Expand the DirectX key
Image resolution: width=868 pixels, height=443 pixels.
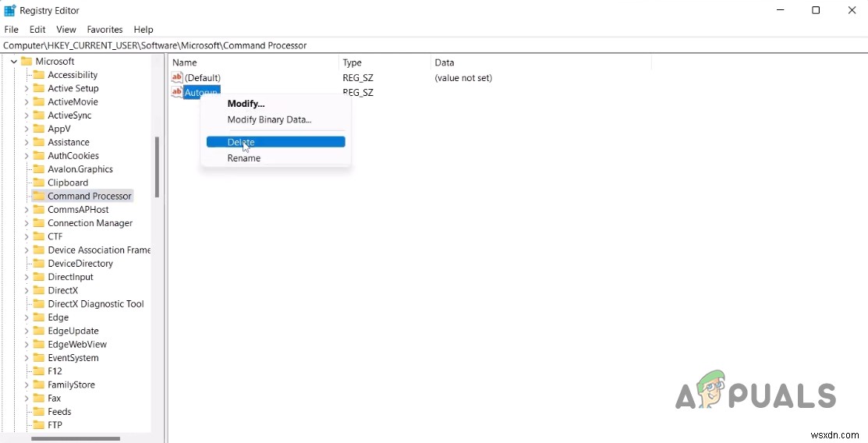26,290
